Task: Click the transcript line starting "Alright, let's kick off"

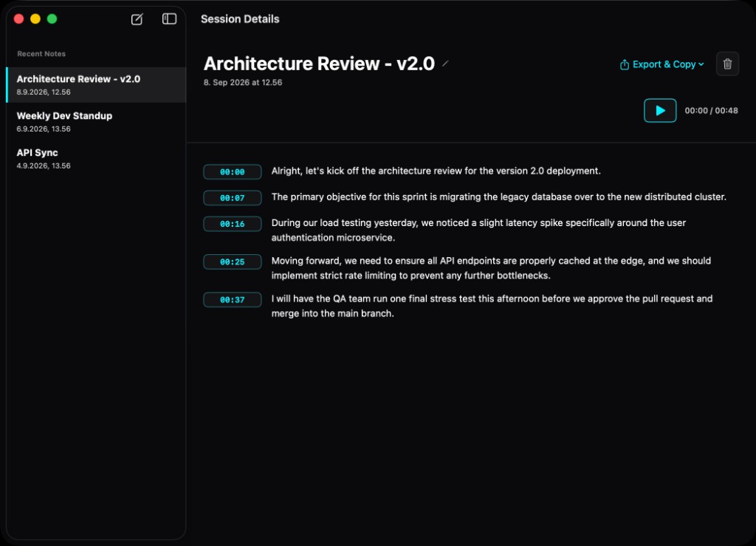Action: (436, 171)
